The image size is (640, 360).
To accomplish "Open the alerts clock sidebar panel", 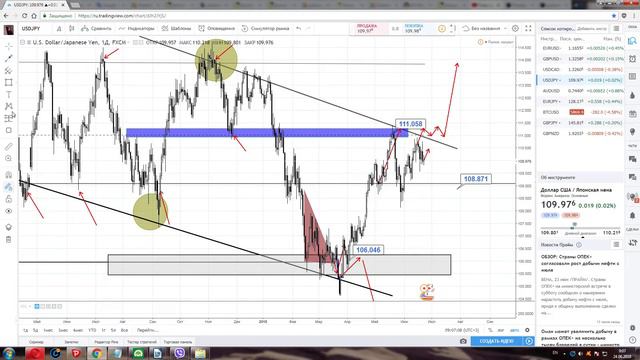I will click(x=632, y=58).
